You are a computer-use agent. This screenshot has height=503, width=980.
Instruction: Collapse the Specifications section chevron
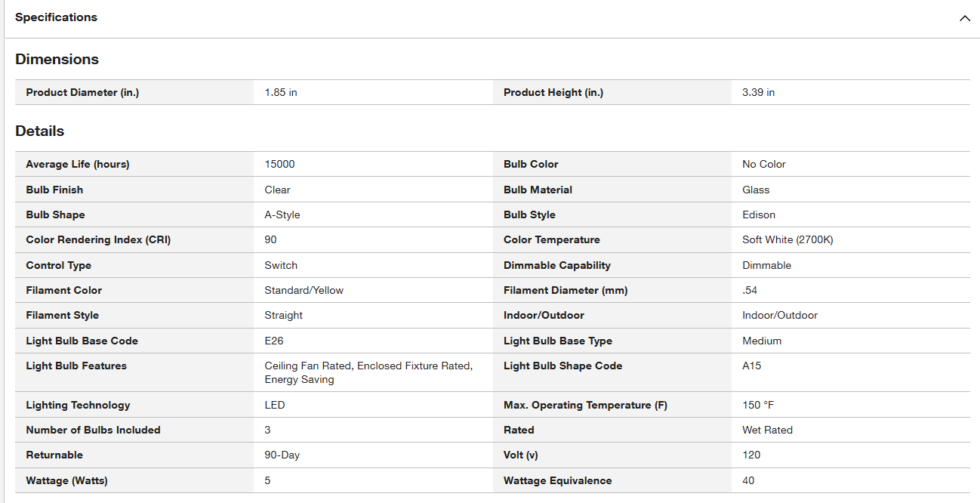(964, 18)
